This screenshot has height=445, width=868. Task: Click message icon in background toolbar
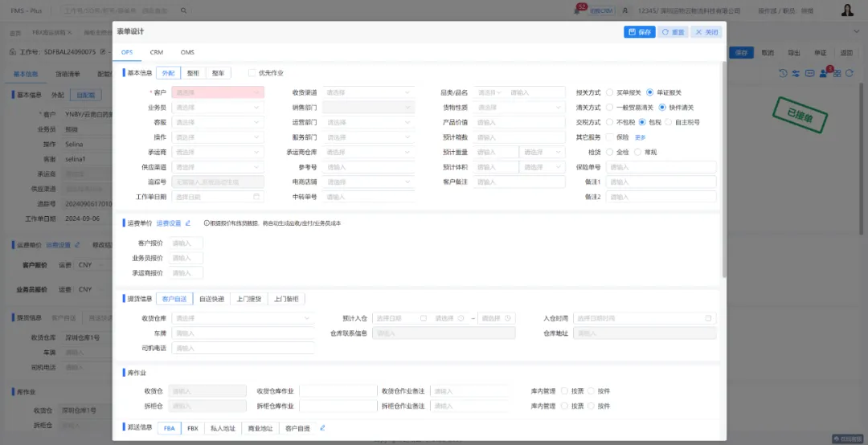809,73
